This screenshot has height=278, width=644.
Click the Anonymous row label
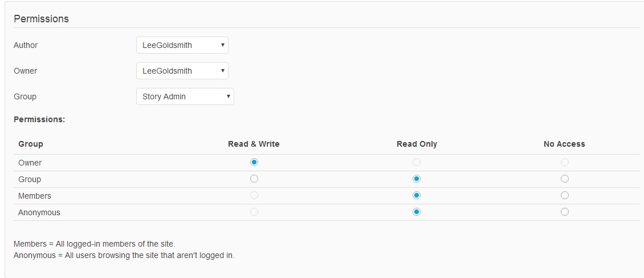click(x=39, y=212)
